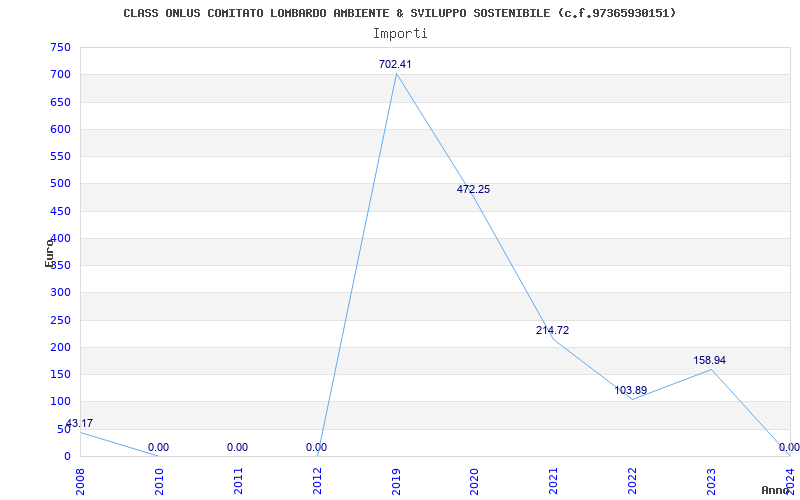Image resolution: width=800 pixels, height=500 pixels.
Task: Click the 43.17 data label
Action: point(80,423)
